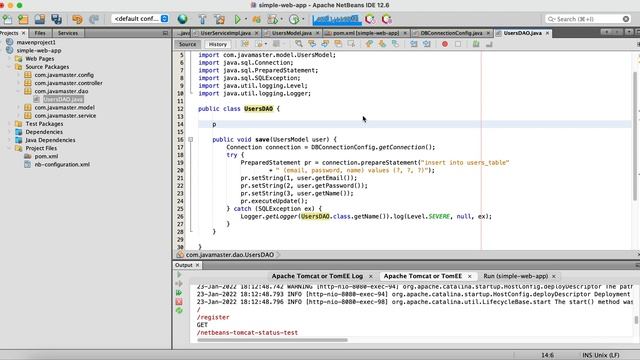The width and height of the screenshot is (640, 360).
Task: Expand the Dependencies tree node
Action: (x=10, y=132)
